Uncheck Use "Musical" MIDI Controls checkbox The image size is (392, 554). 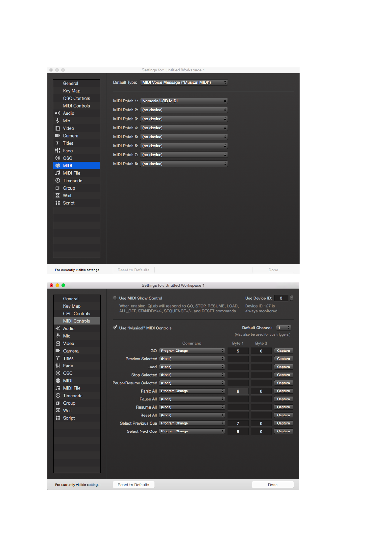click(115, 328)
